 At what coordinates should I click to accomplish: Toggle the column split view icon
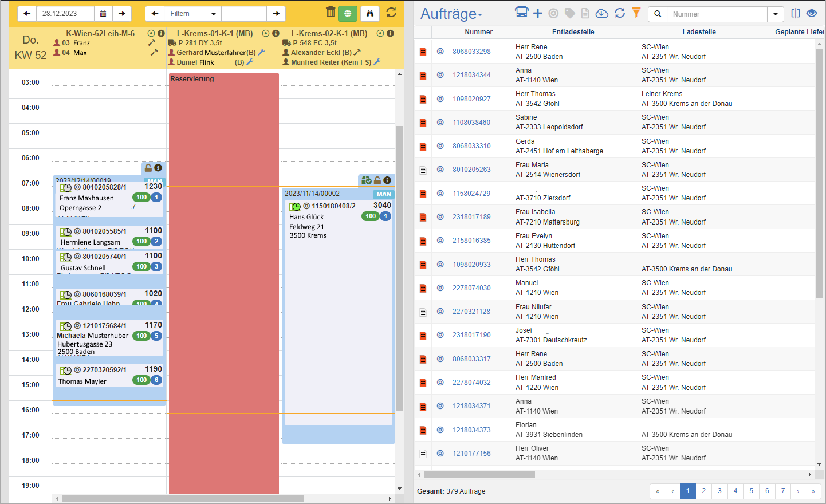[796, 13]
